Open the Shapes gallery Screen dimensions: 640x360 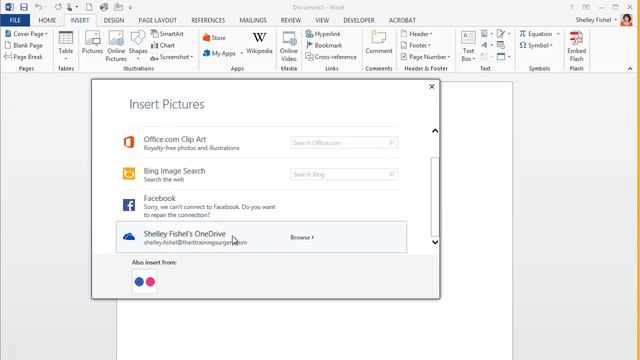pos(138,46)
